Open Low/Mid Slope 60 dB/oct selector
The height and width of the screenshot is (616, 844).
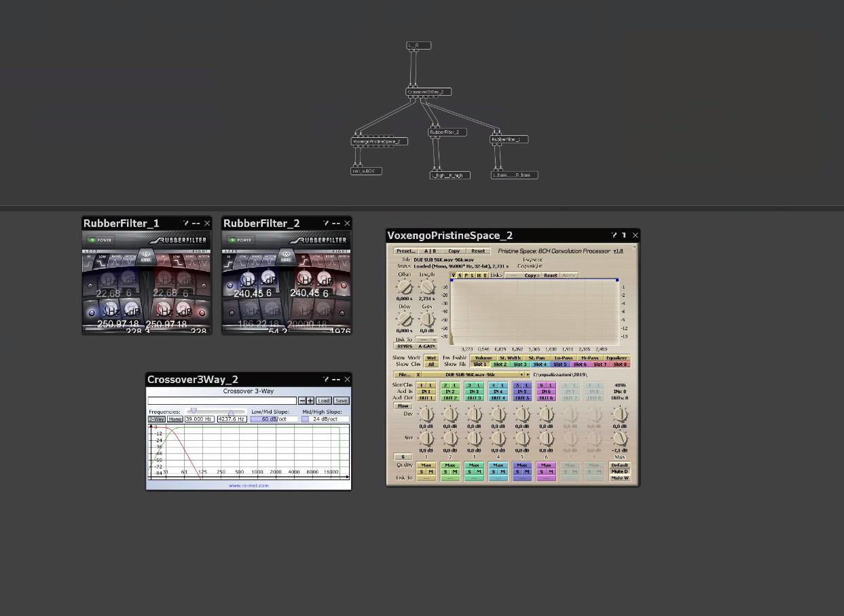pyautogui.click(x=274, y=419)
